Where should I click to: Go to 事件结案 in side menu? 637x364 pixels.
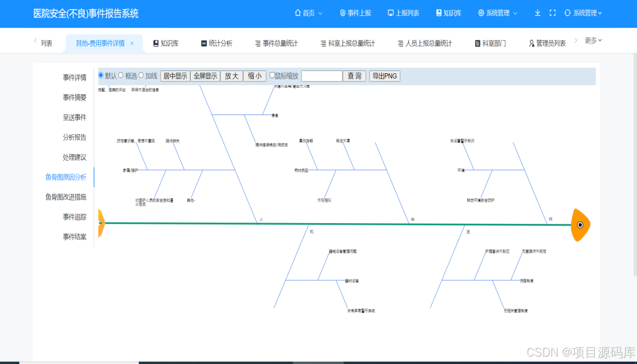[75, 237]
